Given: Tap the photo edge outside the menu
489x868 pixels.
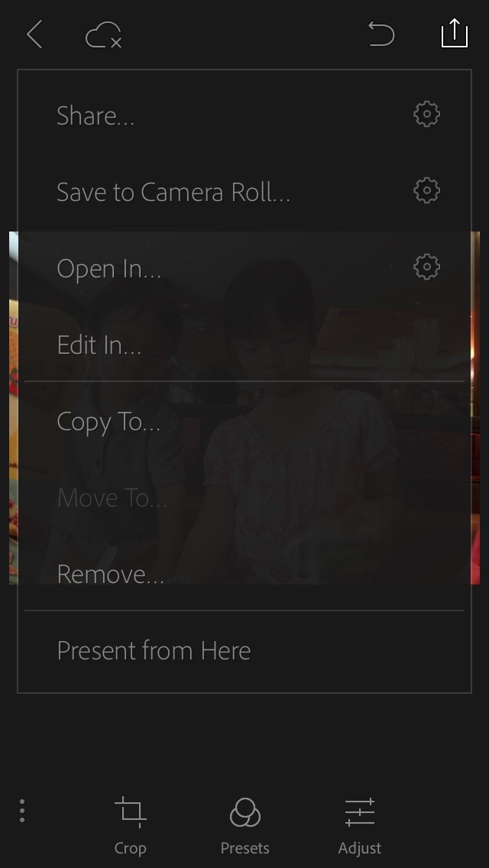Looking at the screenshot, I should pyautogui.click(x=13, y=405).
